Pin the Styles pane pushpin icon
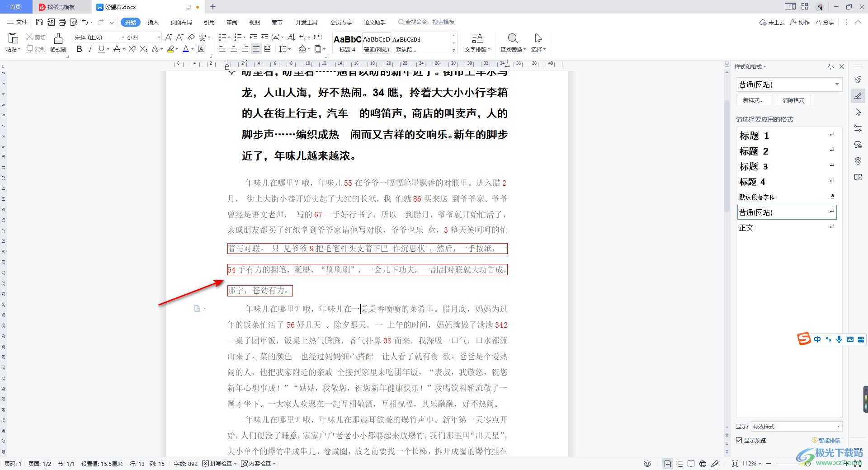The image size is (868, 470). 830,66
